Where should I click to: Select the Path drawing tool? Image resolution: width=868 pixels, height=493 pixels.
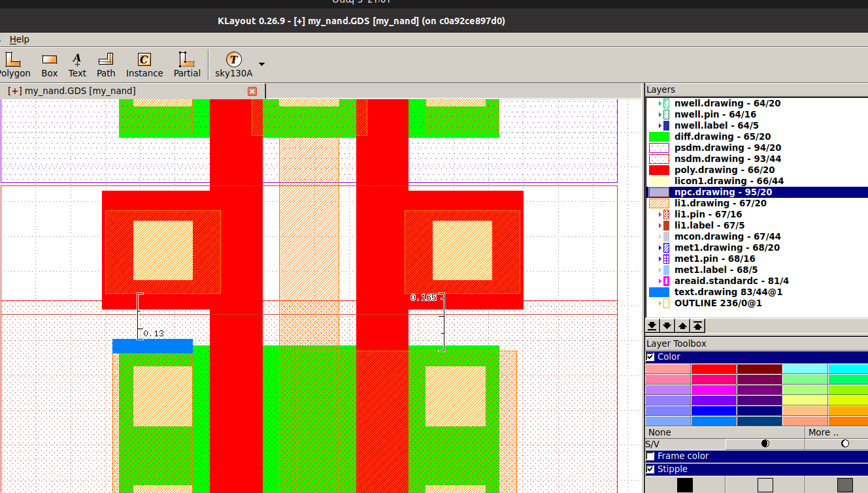point(106,65)
